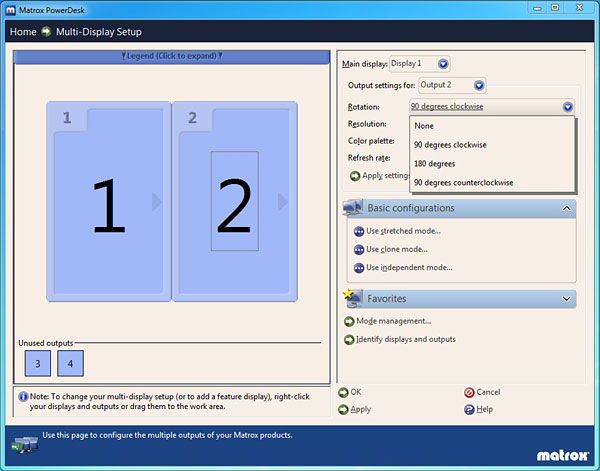The image size is (600, 471).
Task: Click the display 1 tab label
Action: [x=67, y=118]
